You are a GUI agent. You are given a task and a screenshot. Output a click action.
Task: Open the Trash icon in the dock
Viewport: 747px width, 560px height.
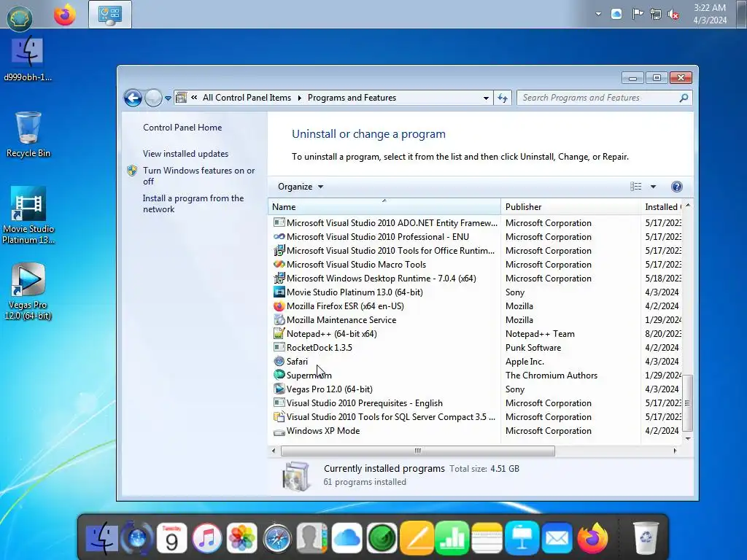(x=646, y=539)
